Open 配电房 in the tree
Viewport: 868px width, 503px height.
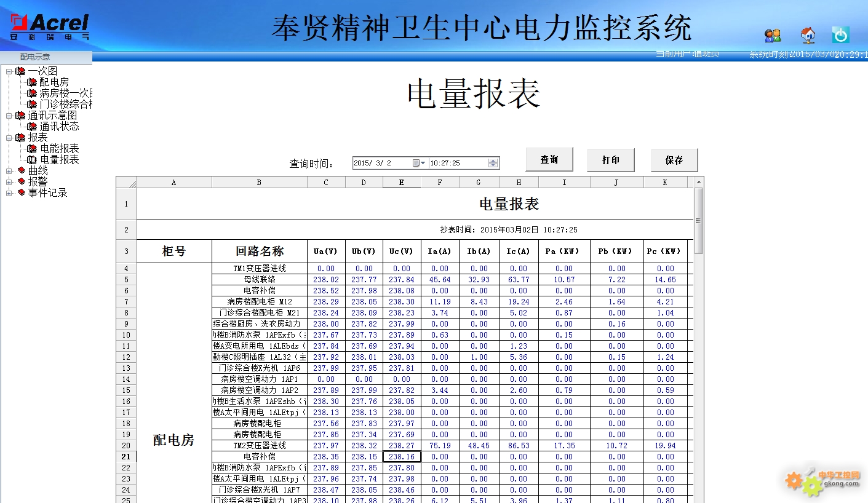tap(54, 82)
